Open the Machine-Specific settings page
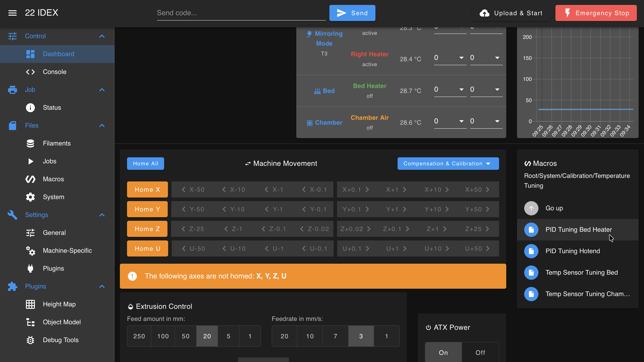This screenshot has width=644, height=362. click(x=57, y=250)
